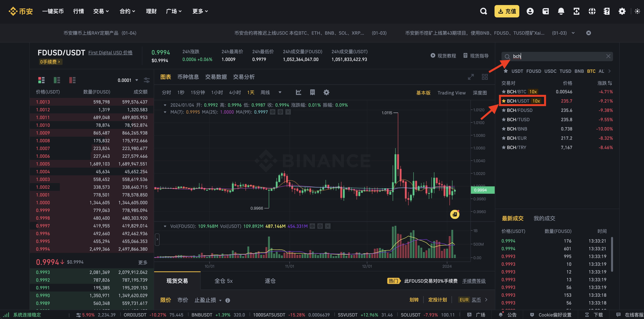
Task: Open the notifications bell icon
Action: [561, 11]
